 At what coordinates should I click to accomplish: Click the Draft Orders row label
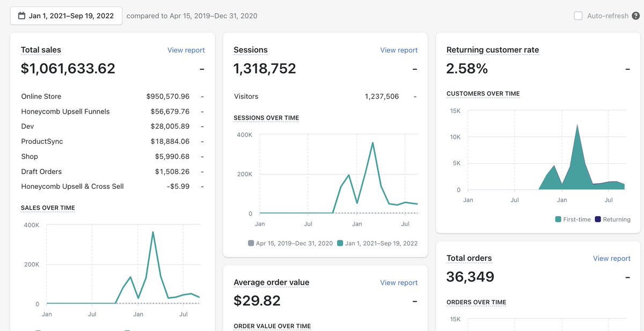(x=41, y=172)
